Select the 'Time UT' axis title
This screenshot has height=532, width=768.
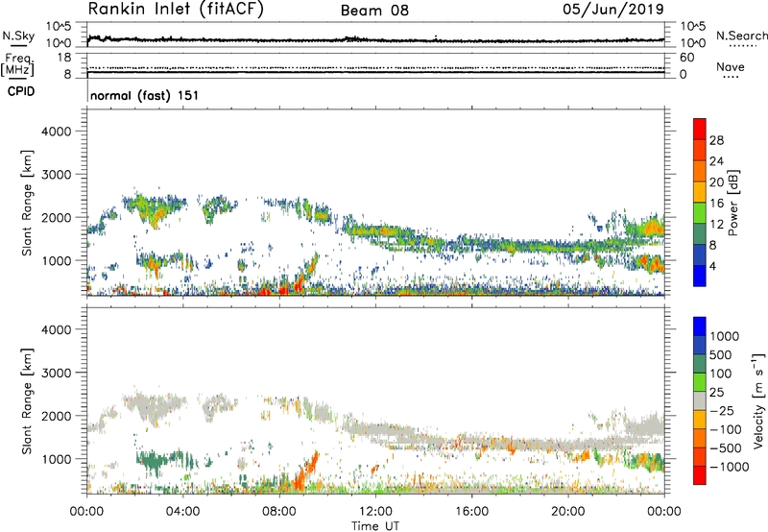(x=375, y=525)
